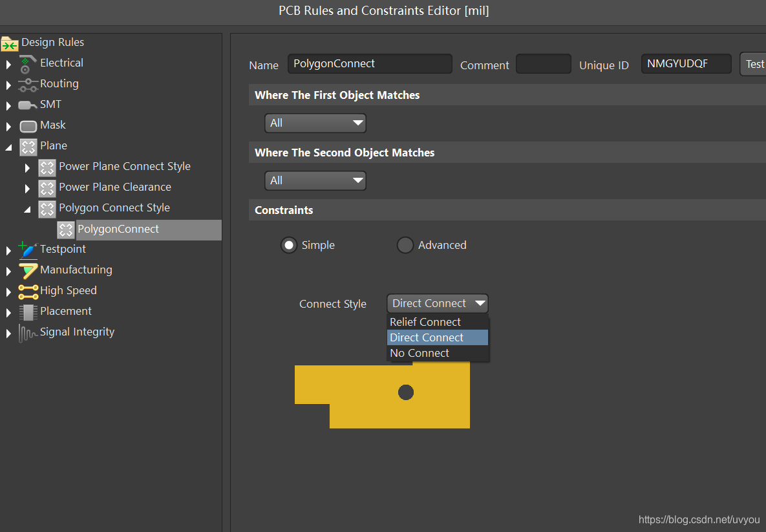Image resolution: width=766 pixels, height=532 pixels.
Task: Select the Power Plane Clearance tree item
Action: (115, 187)
